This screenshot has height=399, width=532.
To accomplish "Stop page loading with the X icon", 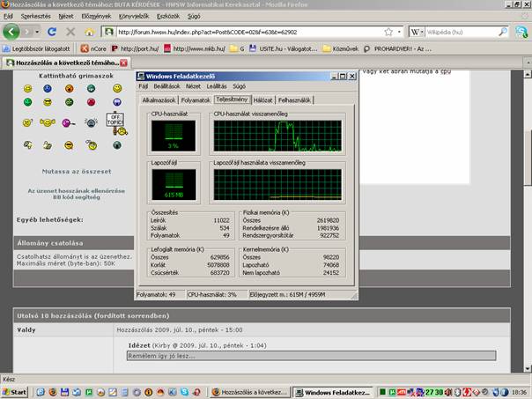I will coord(70,32).
